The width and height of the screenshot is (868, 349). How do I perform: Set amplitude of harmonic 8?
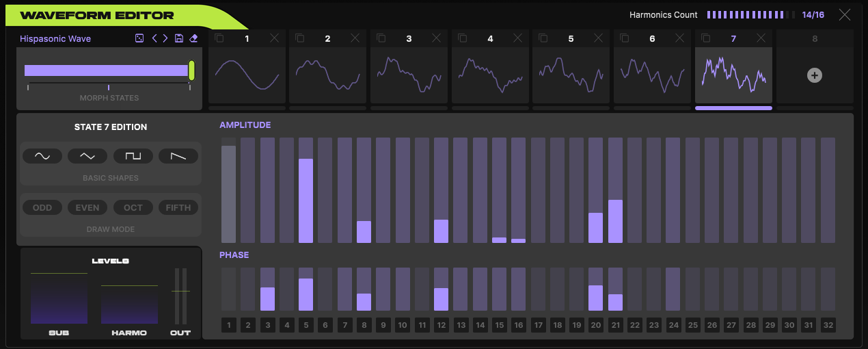364,190
